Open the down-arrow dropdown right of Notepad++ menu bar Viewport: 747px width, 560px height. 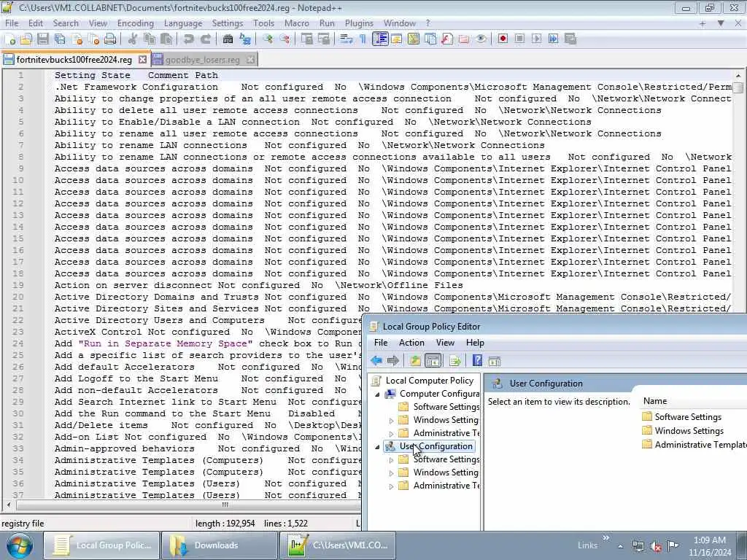(721, 23)
